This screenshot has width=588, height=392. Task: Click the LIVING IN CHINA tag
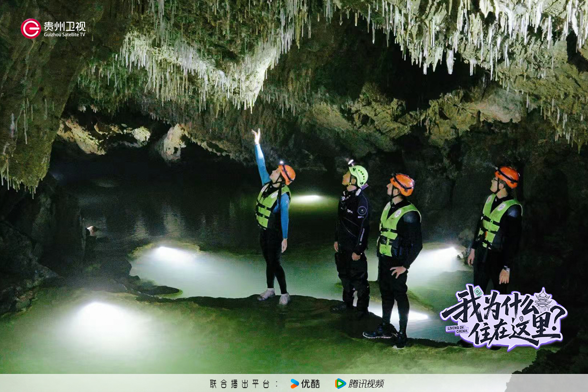457,329
